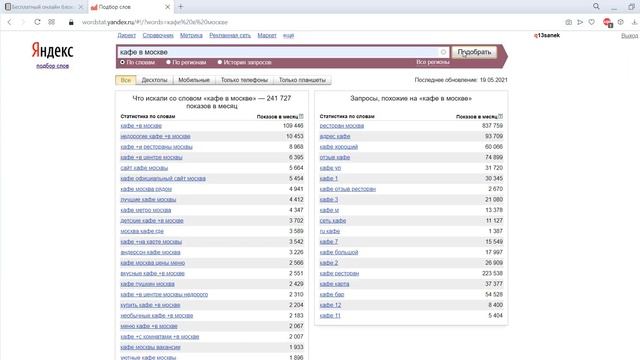Open the 'Все регионы' region selector
640x360 pixels.
[433, 62]
